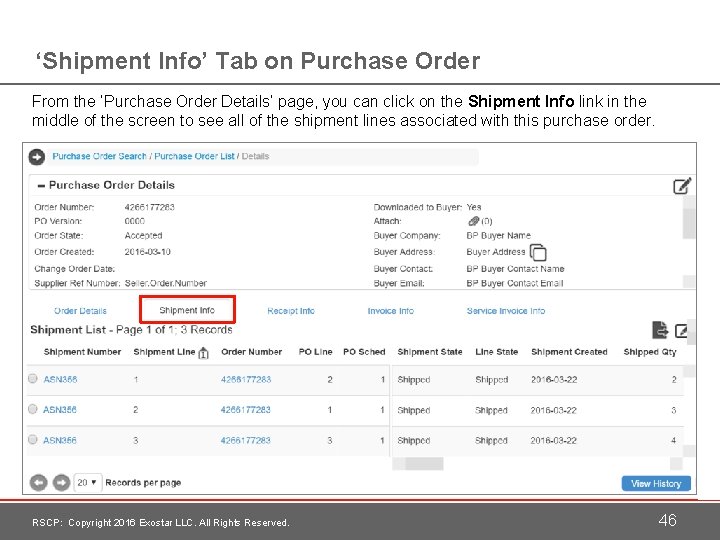
Task: Click the Shipment Created column header
Action: [569, 352]
